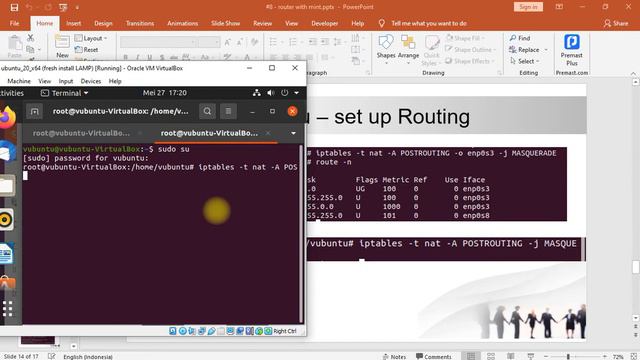Insert a New Slide
Viewport: 640px width, 360px height.
click(x=62, y=46)
